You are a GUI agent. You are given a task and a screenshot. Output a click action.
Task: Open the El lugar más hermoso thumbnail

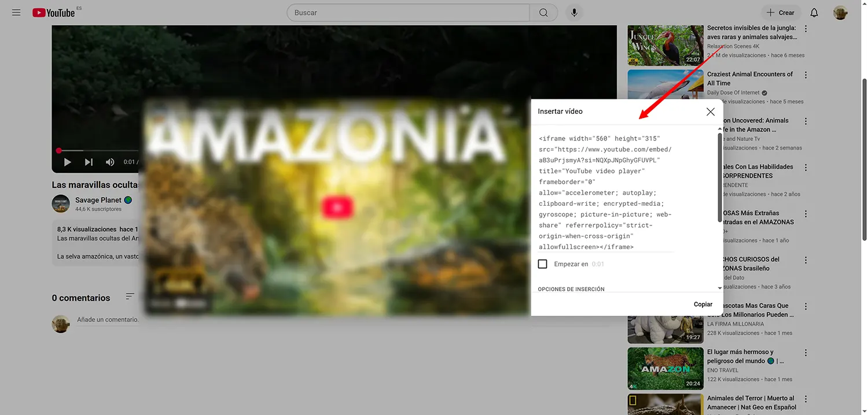[665, 368]
